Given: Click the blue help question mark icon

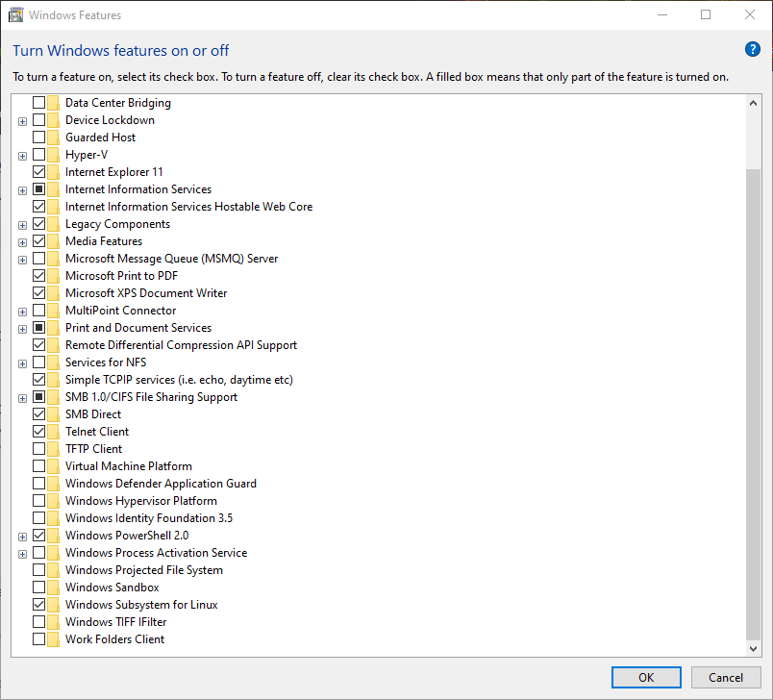Looking at the screenshot, I should click(x=752, y=49).
